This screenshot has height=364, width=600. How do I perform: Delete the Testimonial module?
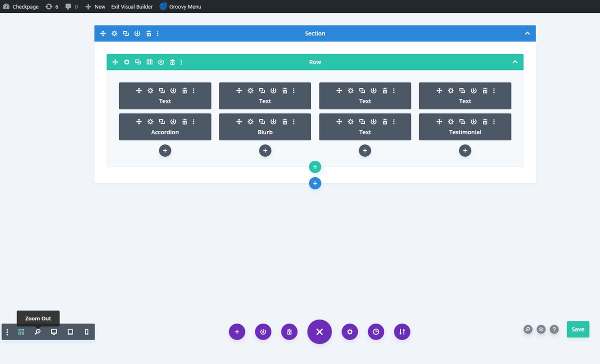485,121
